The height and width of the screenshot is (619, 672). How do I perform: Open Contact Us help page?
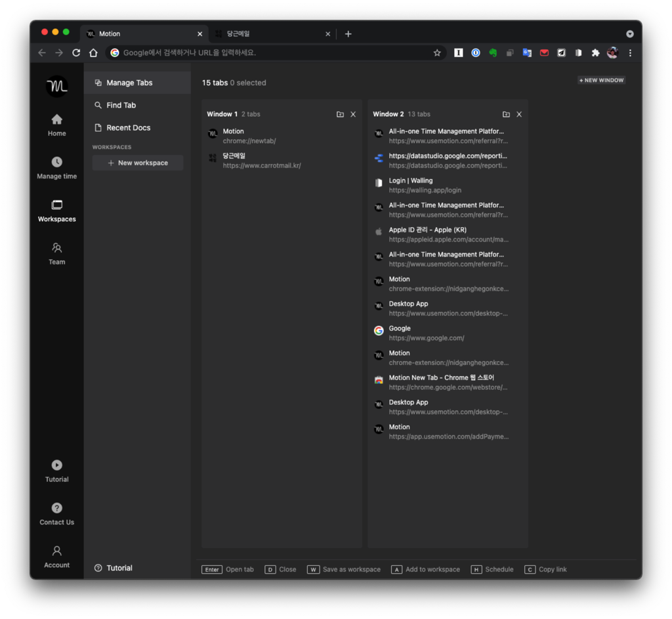point(56,514)
